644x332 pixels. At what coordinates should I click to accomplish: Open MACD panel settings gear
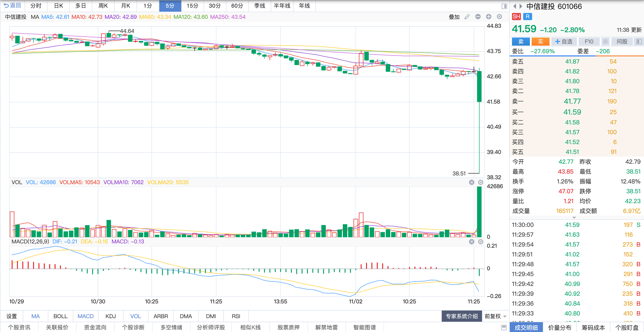(480, 241)
